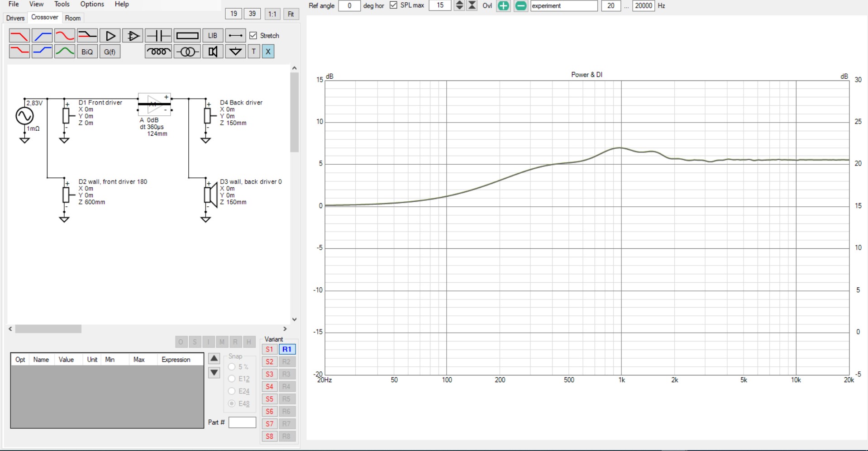Click schematic scroll-down arrow
868x451 pixels.
coord(295,319)
